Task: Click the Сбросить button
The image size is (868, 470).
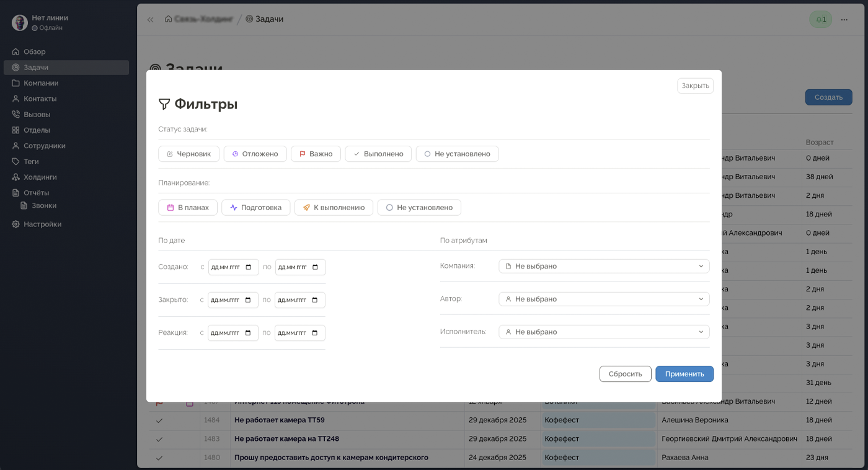Action: point(625,374)
